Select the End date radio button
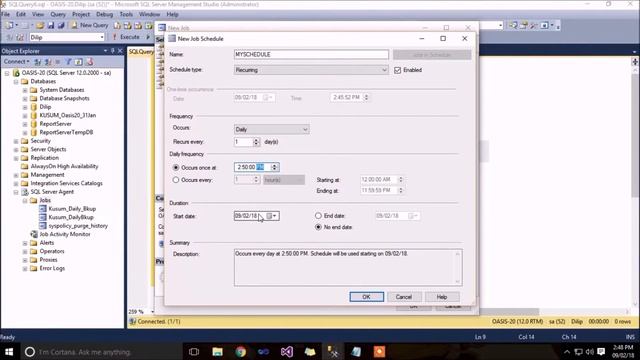 click(318, 216)
